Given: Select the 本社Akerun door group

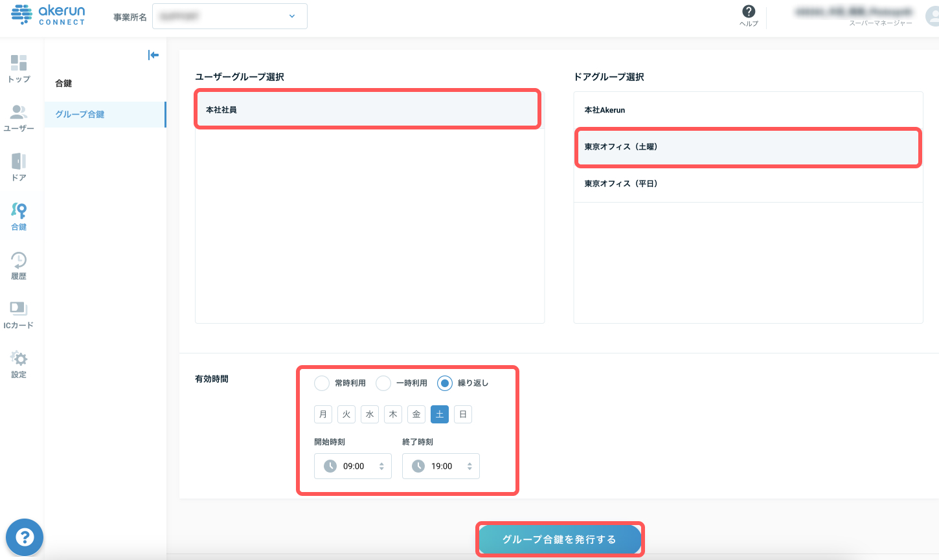Looking at the screenshot, I should [x=748, y=110].
